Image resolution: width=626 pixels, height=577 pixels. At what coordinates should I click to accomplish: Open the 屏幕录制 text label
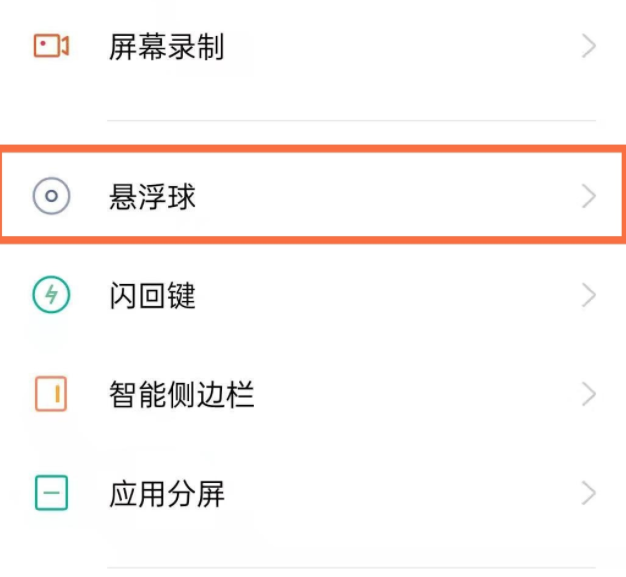pyautogui.click(x=166, y=46)
